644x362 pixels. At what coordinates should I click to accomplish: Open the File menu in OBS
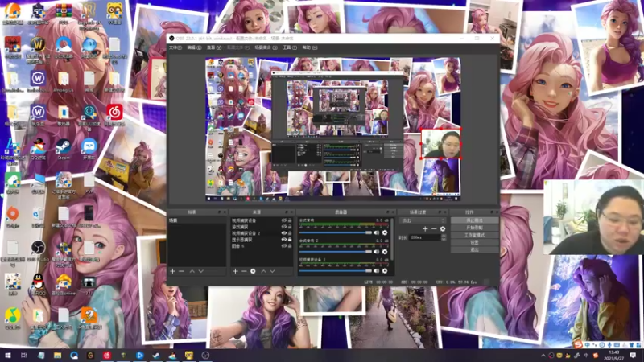pyautogui.click(x=175, y=47)
